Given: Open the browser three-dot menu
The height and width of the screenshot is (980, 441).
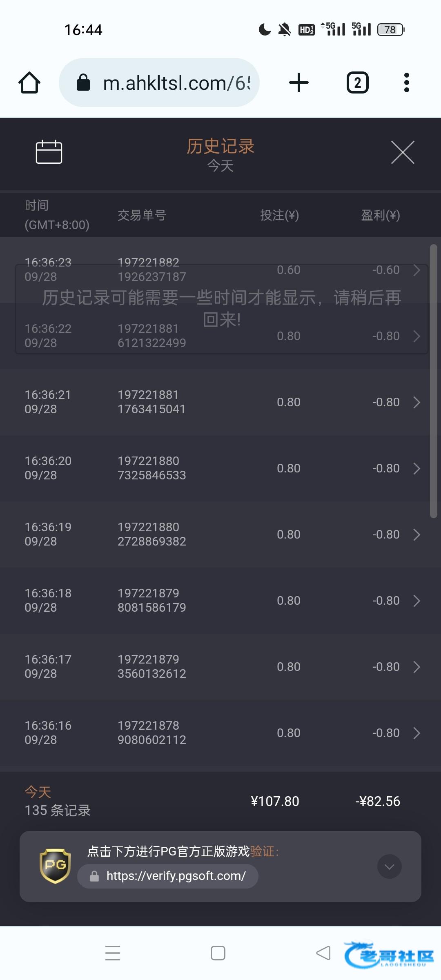Looking at the screenshot, I should (x=406, y=83).
